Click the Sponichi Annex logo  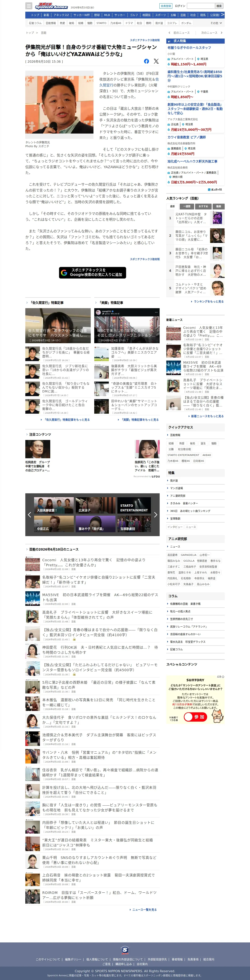pyautogui.click(x=51, y=6)
